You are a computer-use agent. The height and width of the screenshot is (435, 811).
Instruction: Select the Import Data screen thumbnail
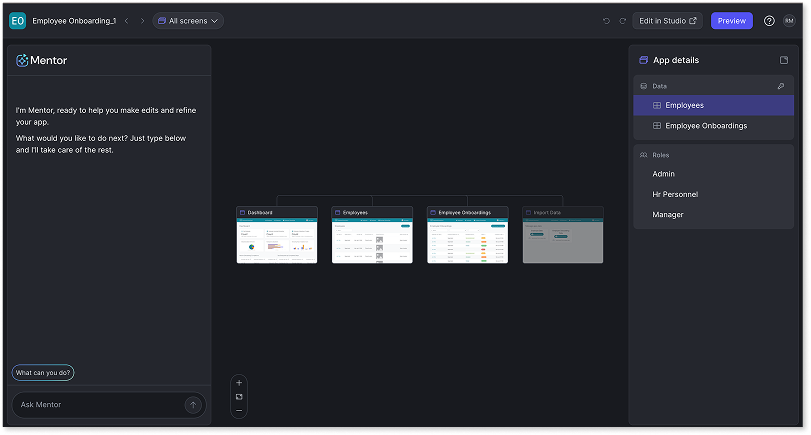pyautogui.click(x=563, y=235)
